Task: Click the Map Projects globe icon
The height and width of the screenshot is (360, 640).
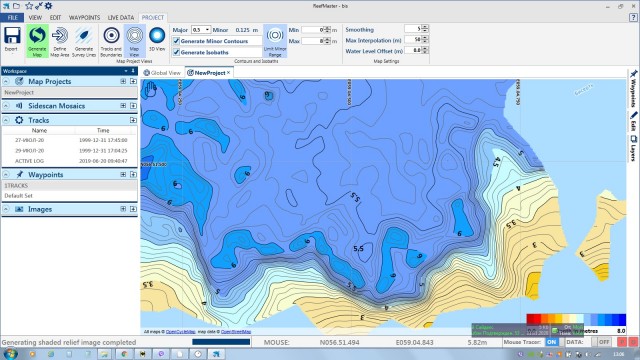Action: tap(19, 81)
